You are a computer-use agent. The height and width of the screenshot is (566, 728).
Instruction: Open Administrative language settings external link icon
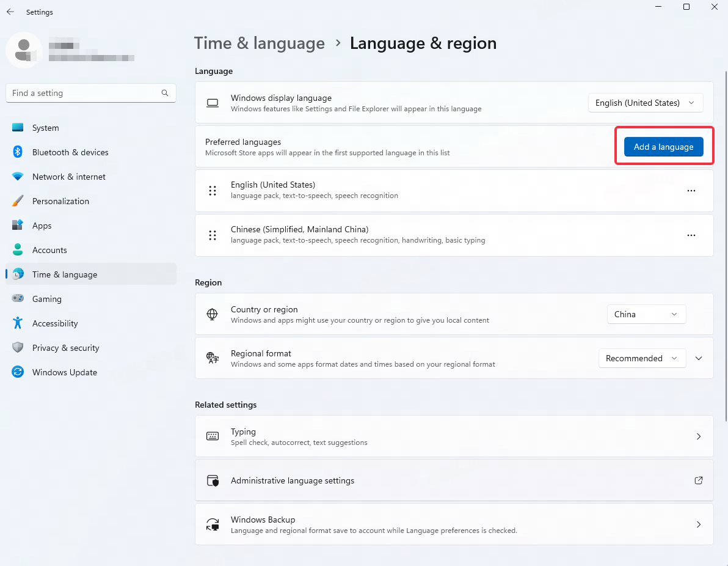[698, 480]
